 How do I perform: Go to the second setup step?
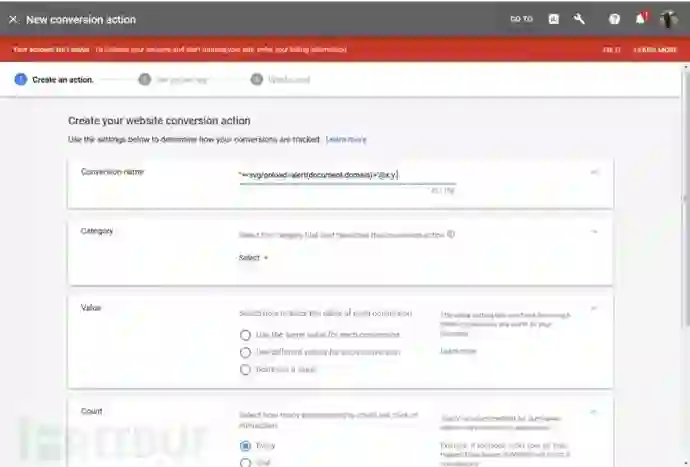[172, 80]
